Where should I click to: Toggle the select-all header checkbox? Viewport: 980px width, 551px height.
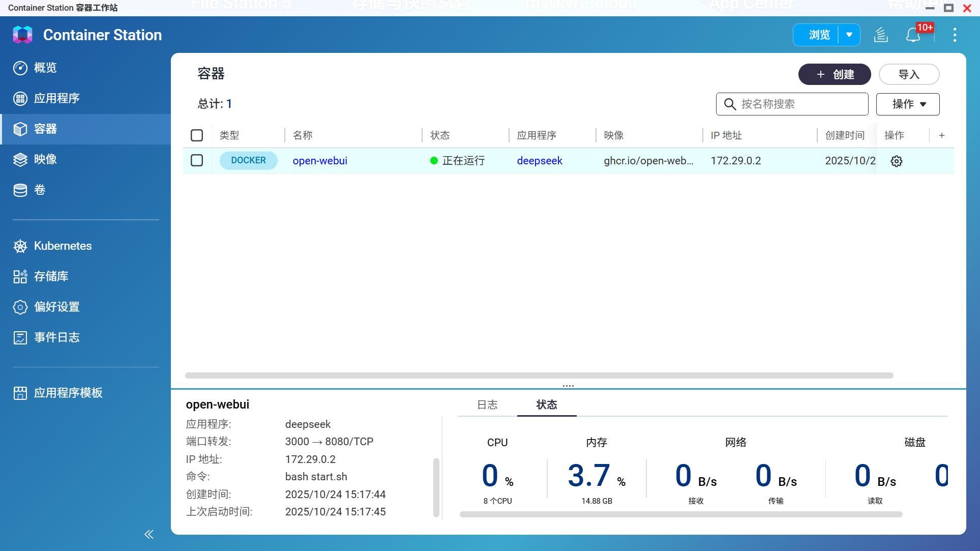pos(197,135)
